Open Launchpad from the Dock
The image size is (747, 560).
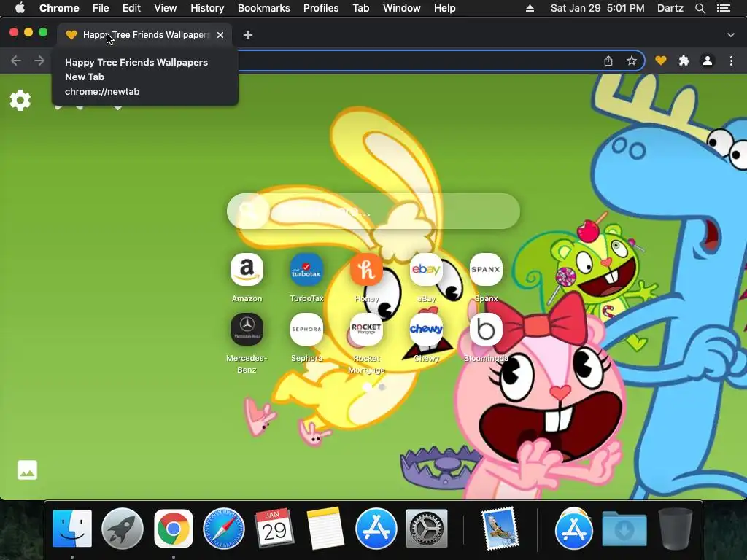[x=123, y=528]
